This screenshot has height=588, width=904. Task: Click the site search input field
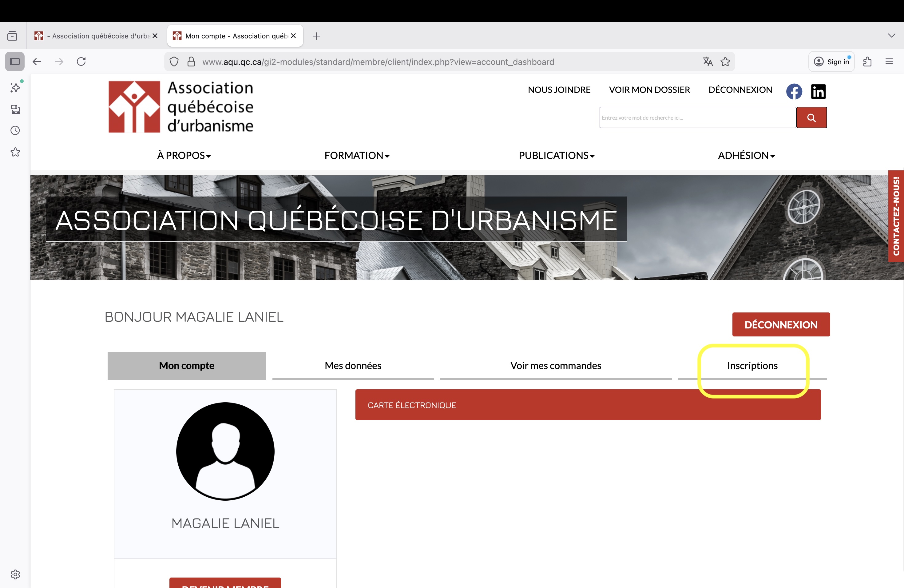point(697,118)
